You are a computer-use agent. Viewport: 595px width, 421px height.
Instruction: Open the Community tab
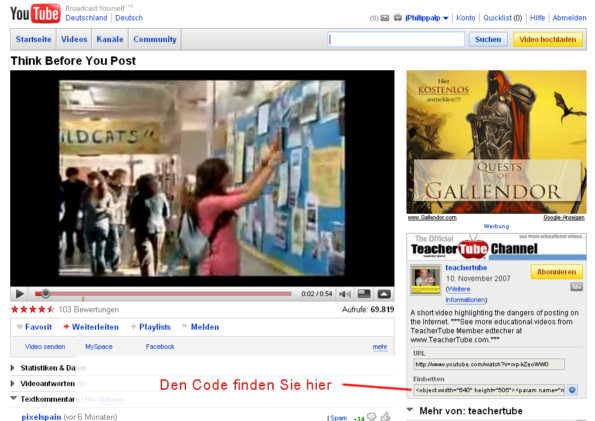155,39
